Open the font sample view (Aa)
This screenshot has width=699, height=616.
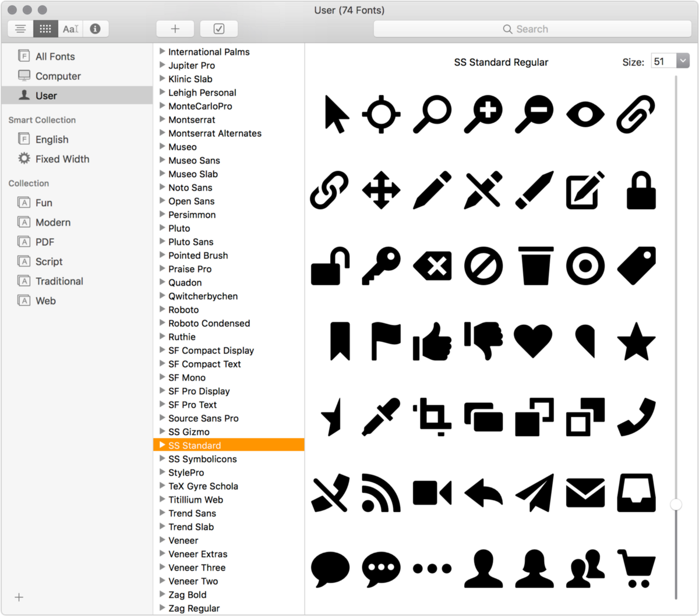(x=70, y=29)
